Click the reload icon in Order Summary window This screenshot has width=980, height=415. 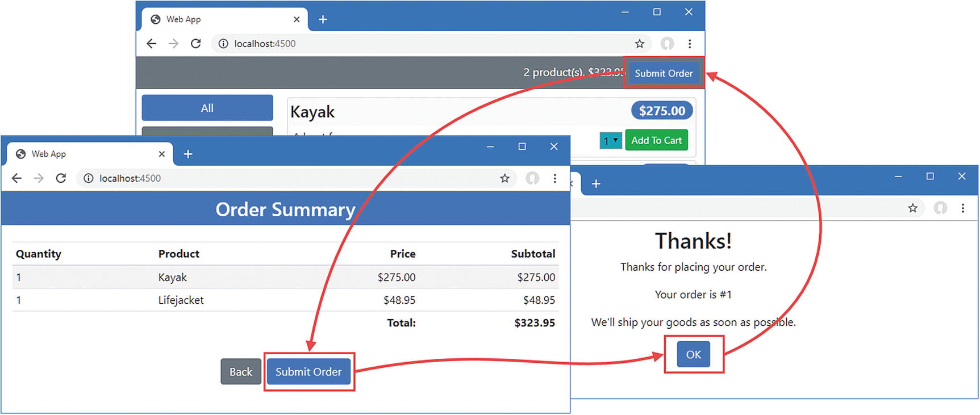click(61, 178)
